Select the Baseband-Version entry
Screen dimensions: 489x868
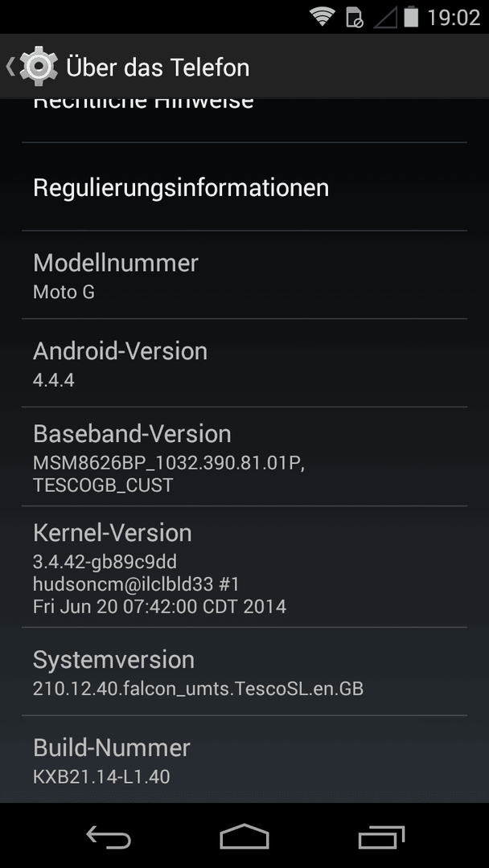(x=244, y=457)
